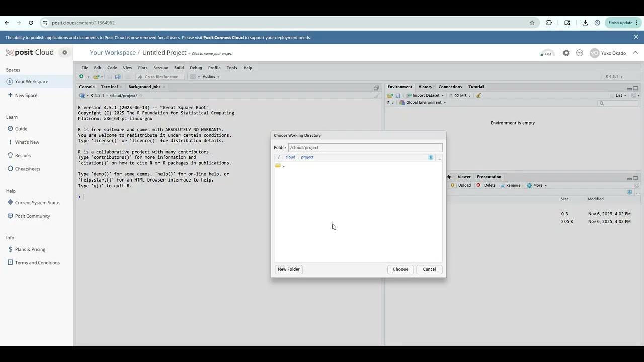Click the Environment refresh icon
644x362 pixels.
click(x=634, y=96)
